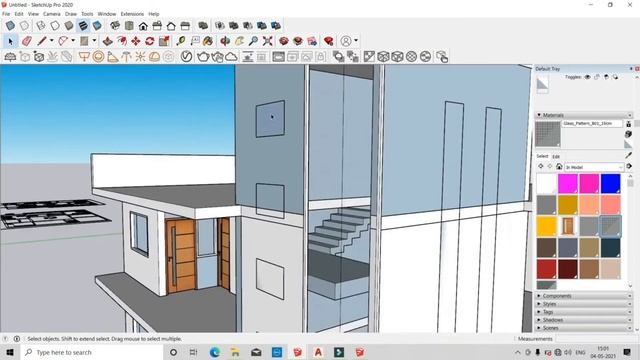Open the 3D Warehouse
This screenshot has width=640, height=360.
(284, 41)
